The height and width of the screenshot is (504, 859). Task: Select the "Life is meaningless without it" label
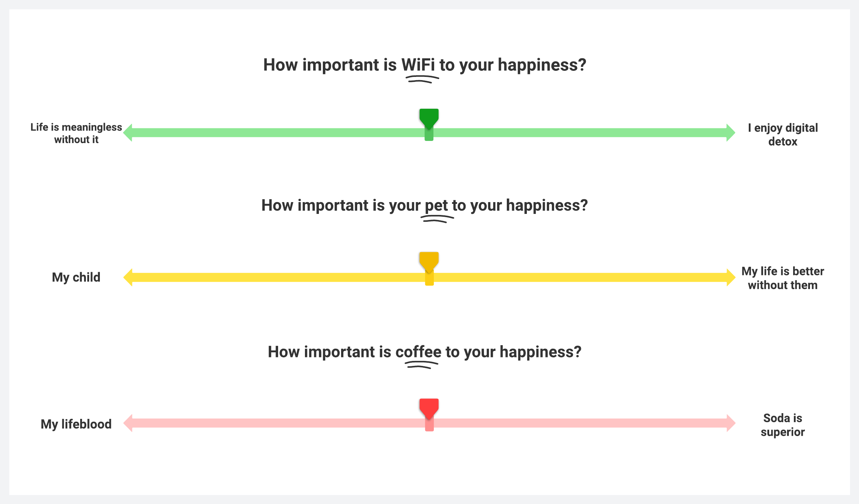click(76, 133)
